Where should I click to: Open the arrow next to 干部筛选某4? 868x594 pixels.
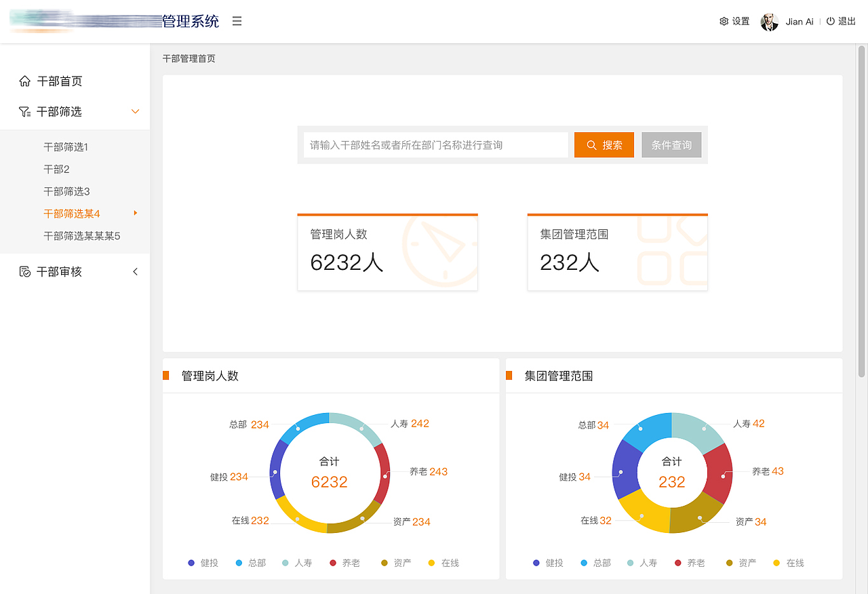coord(134,213)
